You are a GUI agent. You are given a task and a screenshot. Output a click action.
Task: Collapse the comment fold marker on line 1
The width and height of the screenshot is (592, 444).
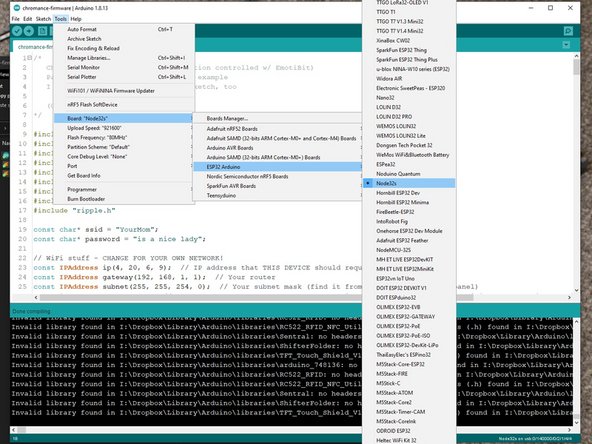tap(30, 58)
